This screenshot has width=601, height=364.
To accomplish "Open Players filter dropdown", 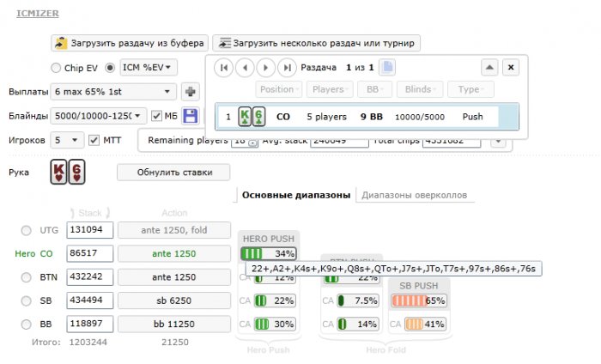I will [330, 89].
